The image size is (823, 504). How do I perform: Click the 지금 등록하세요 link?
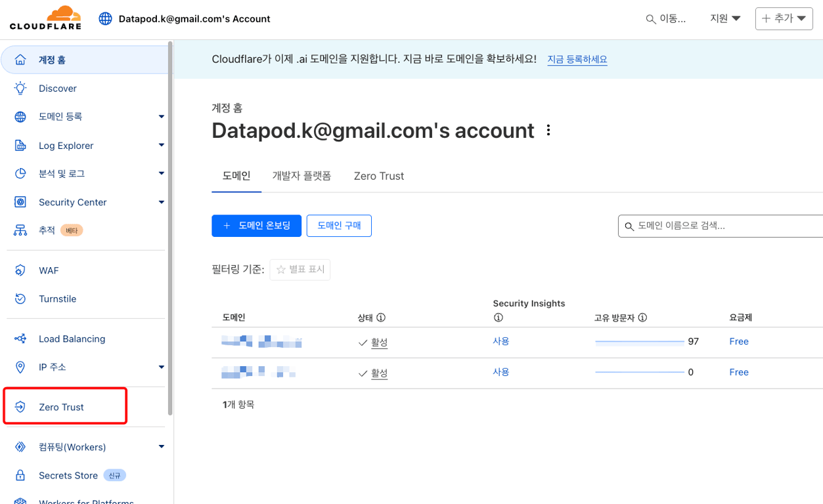[577, 59]
